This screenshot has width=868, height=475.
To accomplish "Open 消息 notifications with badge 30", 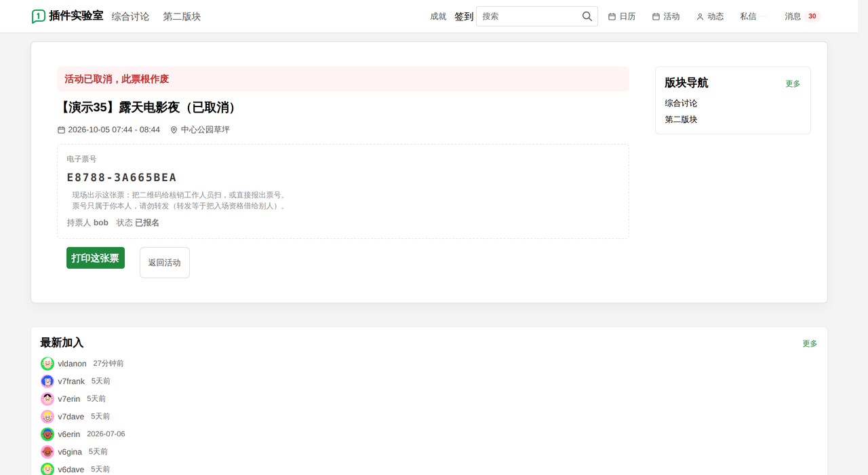I will click(802, 16).
